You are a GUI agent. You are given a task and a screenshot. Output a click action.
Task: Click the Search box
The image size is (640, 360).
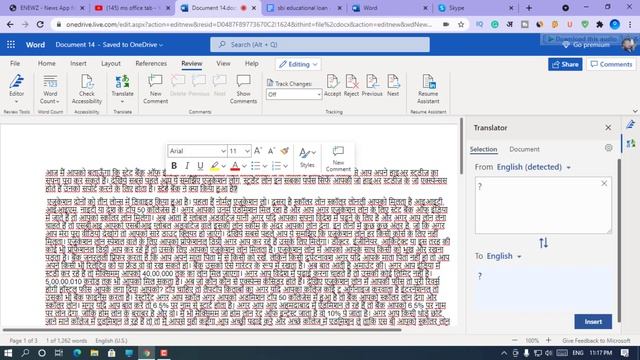tap(320, 44)
